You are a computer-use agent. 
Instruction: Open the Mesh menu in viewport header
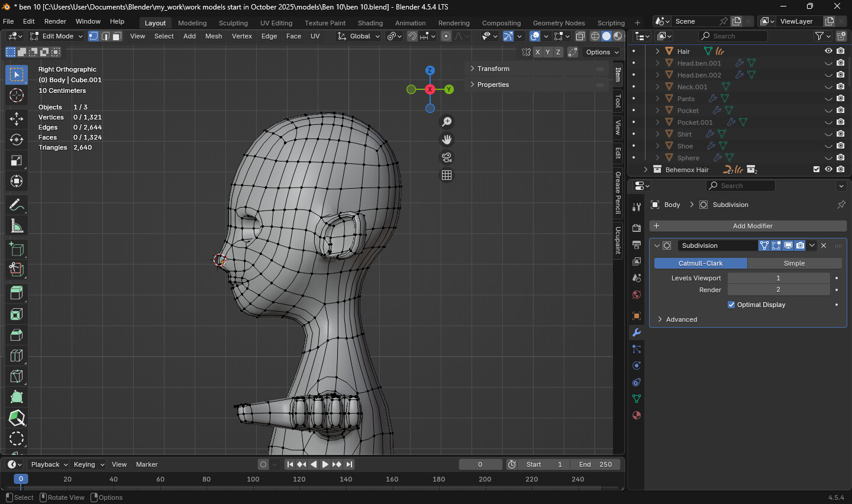[x=214, y=36]
